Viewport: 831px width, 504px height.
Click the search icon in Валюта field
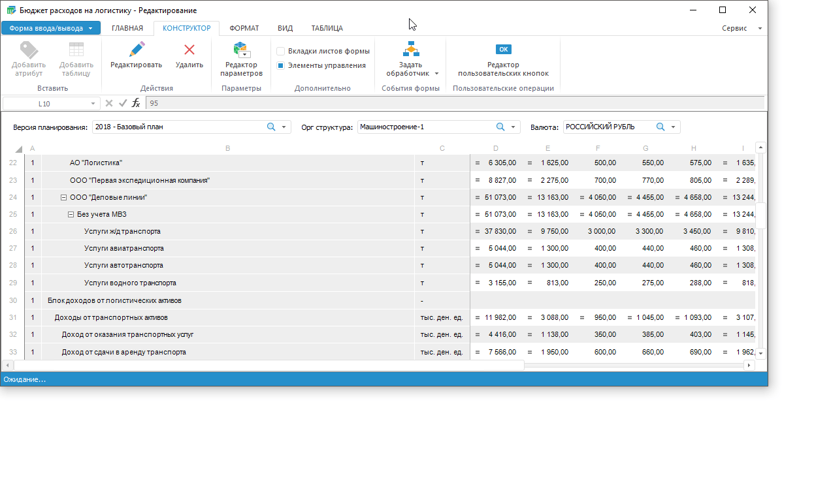[660, 127]
